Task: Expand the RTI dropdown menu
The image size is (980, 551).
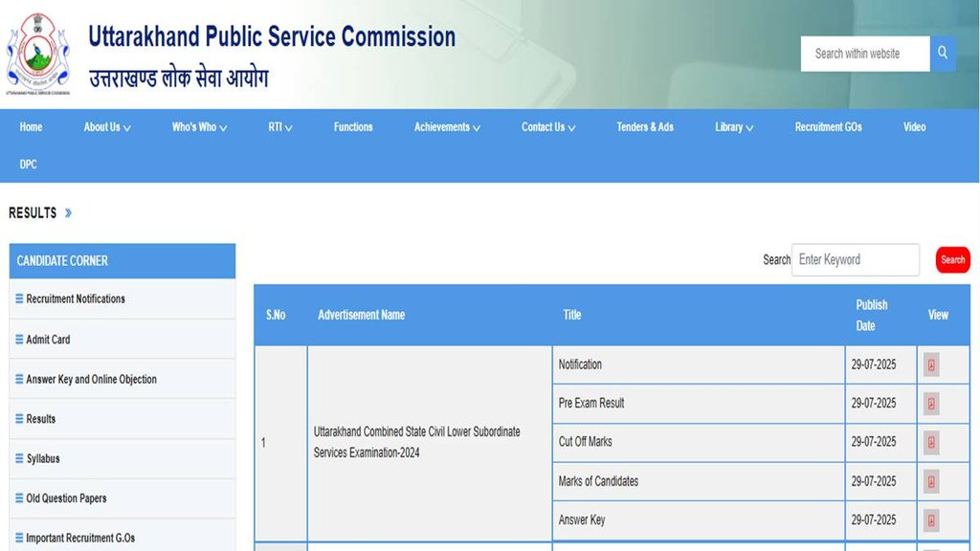Action: pyautogui.click(x=280, y=127)
